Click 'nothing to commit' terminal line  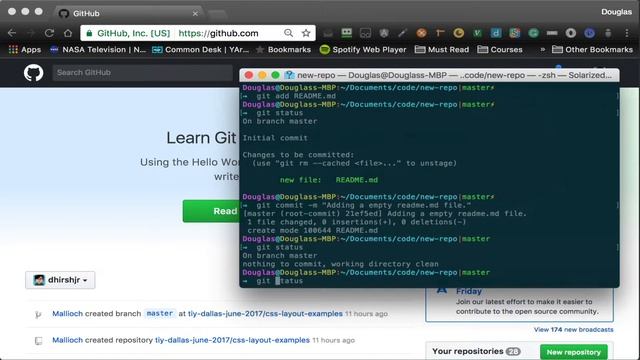(x=340, y=264)
